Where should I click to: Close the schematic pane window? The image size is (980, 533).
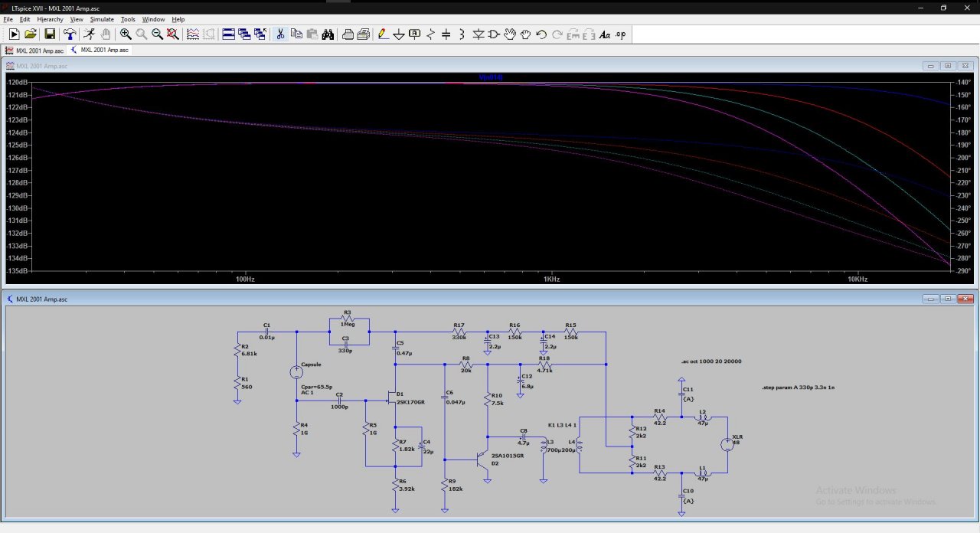966,299
